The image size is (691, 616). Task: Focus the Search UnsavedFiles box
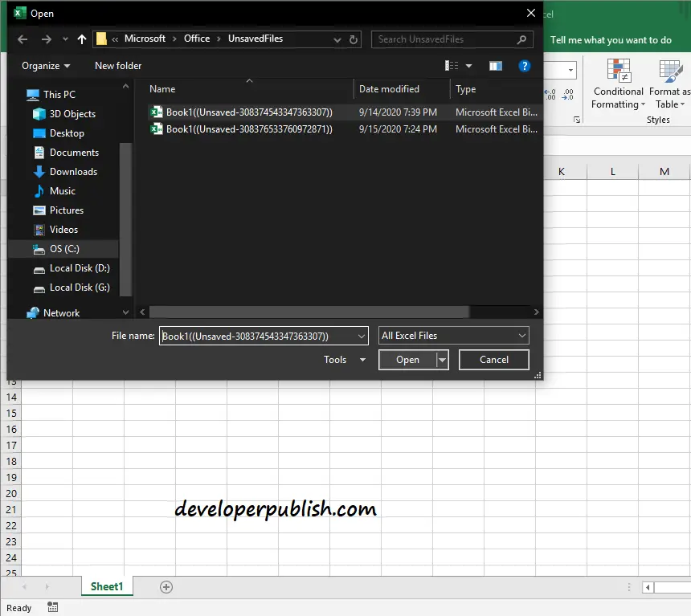point(452,39)
